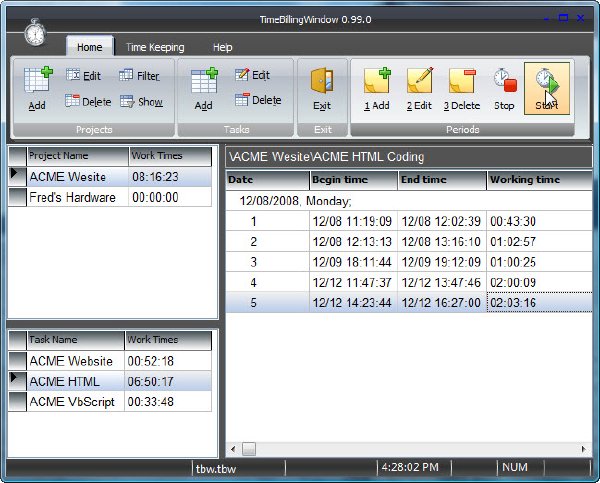This screenshot has width=600, height=483.
Task: Click the End time column header
Action: 442,180
